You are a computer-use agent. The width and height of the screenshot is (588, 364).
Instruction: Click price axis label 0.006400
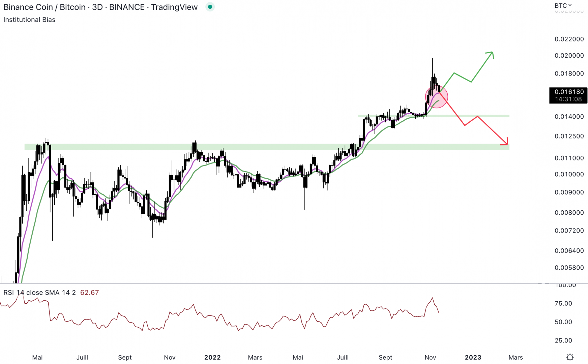coord(569,251)
